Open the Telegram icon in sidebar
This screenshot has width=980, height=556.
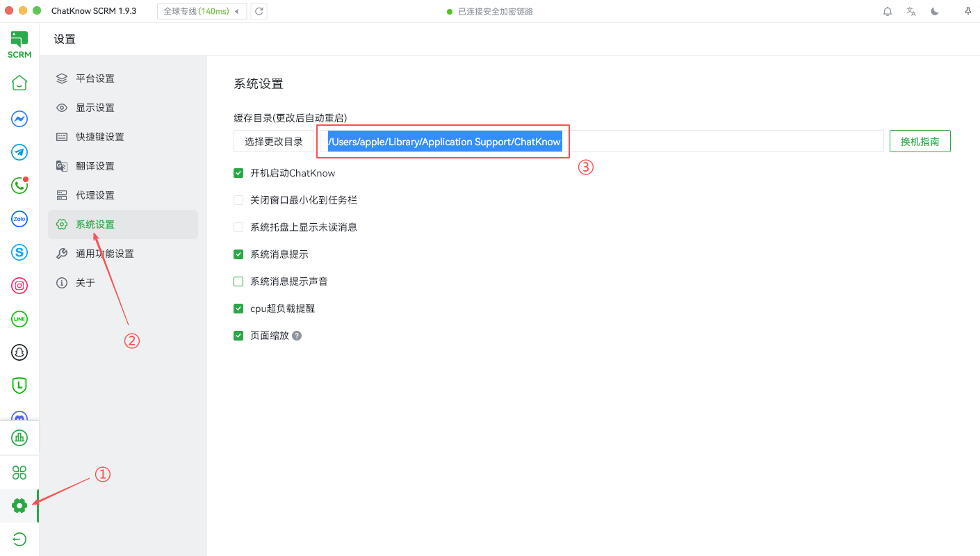tap(19, 152)
